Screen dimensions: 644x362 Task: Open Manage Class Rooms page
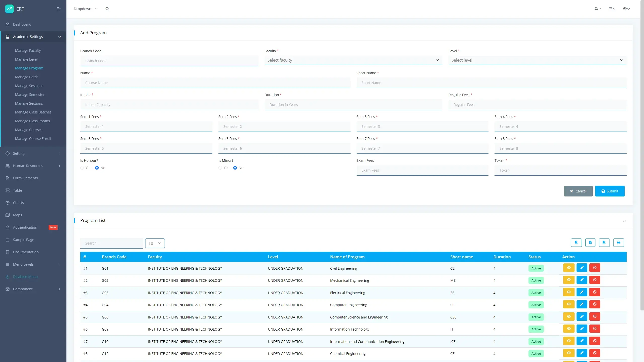[x=32, y=121]
